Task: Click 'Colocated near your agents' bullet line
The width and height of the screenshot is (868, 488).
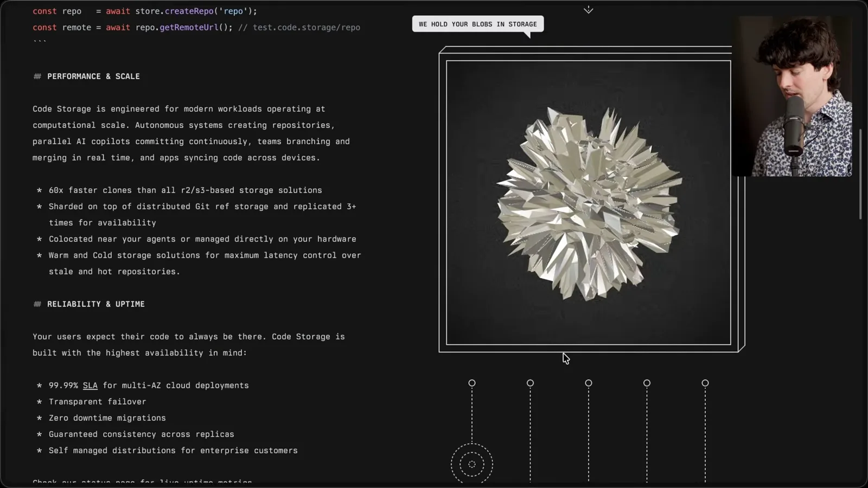Action: [202, 239]
